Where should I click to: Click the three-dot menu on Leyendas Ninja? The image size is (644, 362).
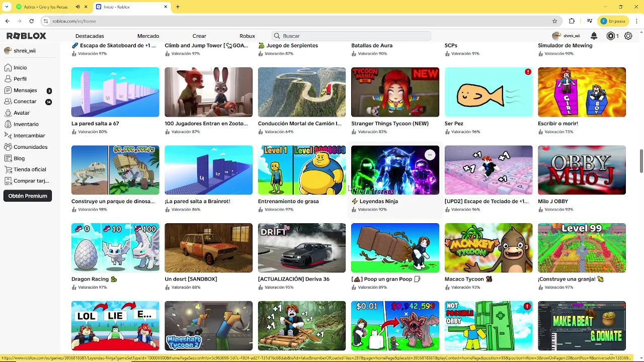(x=430, y=155)
